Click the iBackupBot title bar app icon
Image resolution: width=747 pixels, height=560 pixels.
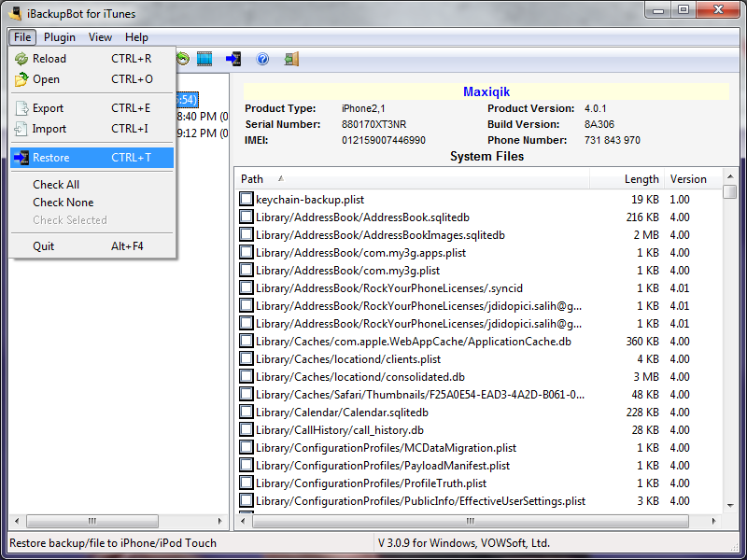point(15,13)
